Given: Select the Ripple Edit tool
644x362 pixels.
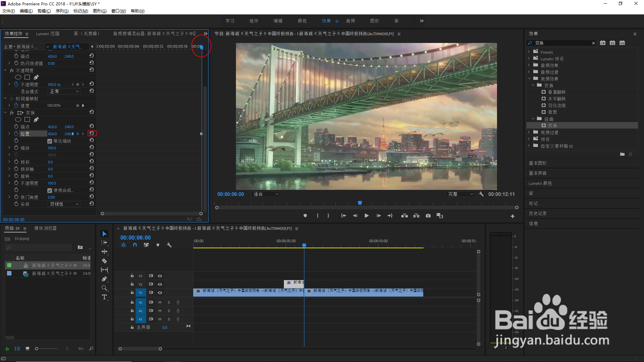Looking at the screenshot, I should click(104, 252).
